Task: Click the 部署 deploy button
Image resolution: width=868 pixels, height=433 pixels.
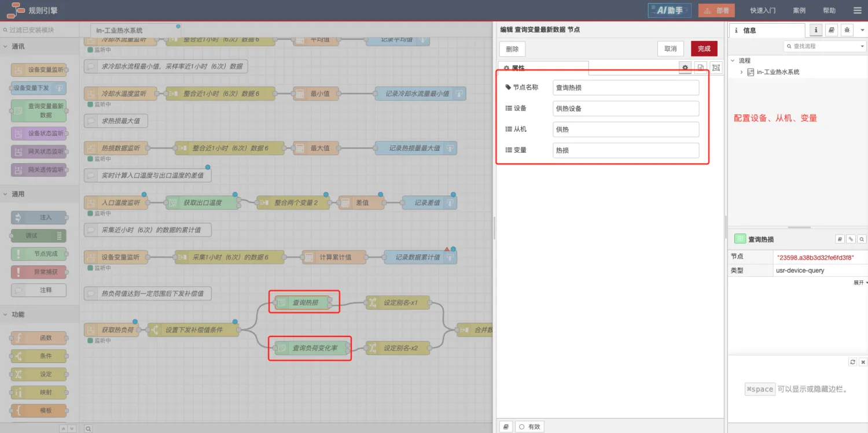Action: tap(716, 10)
